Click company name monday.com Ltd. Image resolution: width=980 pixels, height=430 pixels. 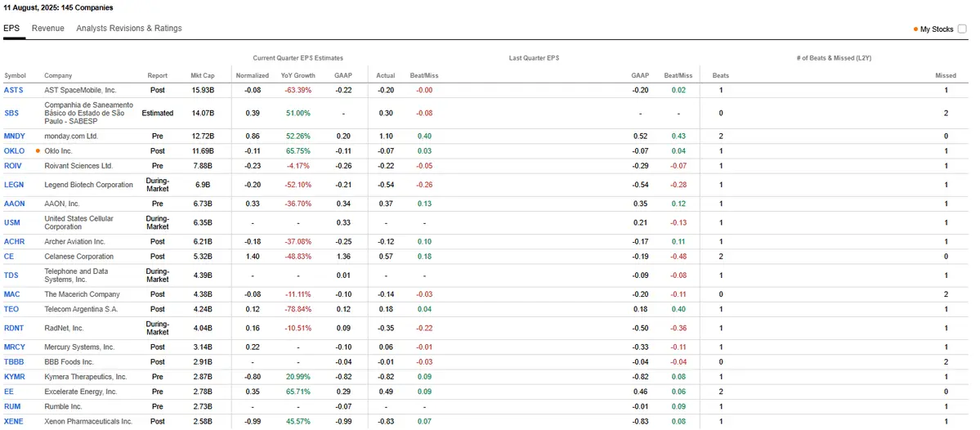(x=71, y=136)
